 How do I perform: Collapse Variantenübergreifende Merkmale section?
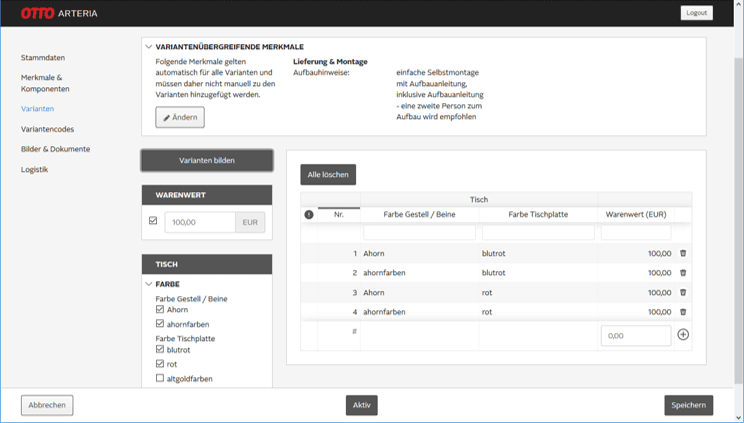click(149, 47)
